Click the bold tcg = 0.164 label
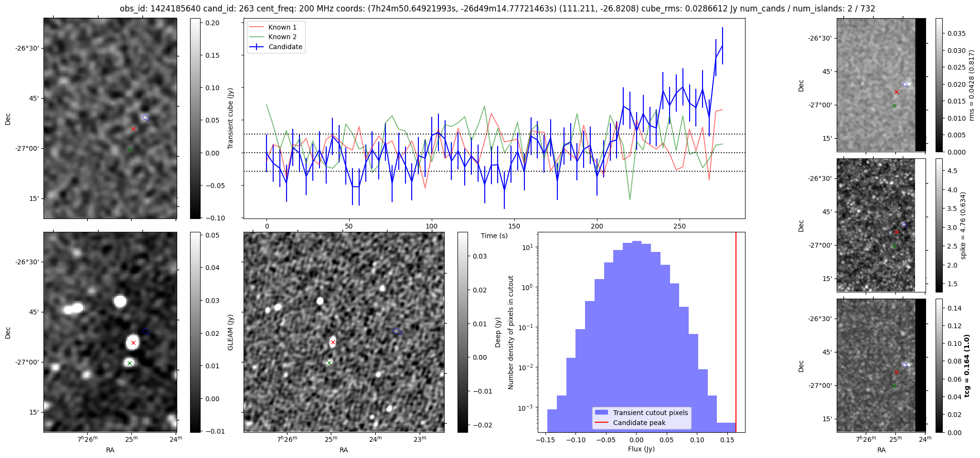Viewport: 980px width, 458px height. click(x=967, y=366)
